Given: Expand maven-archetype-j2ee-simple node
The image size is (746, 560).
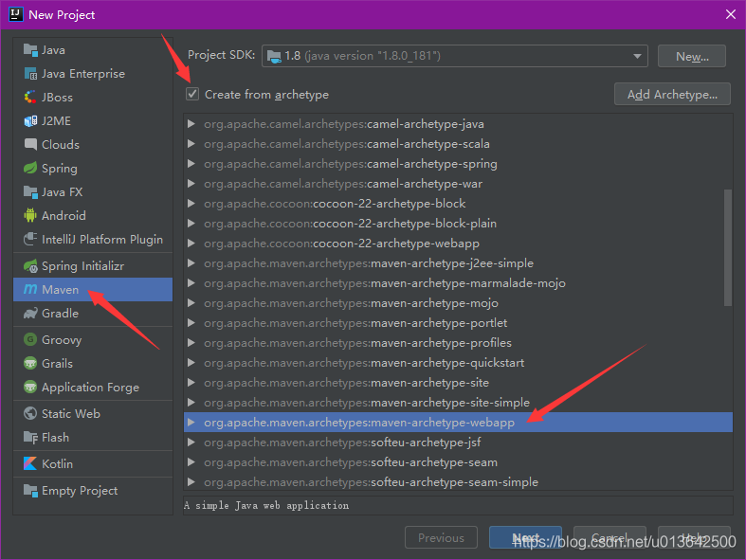Looking at the screenshot, I should (191, 263).
